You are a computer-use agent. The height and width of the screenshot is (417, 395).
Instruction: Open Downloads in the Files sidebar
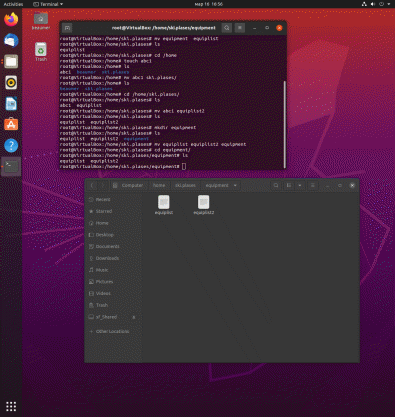click(113, 258)
